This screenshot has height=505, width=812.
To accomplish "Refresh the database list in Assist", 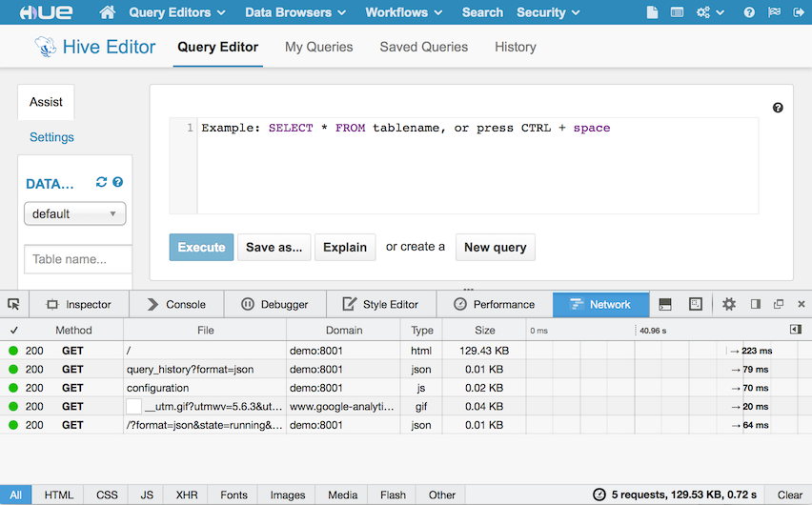I will click(x=101, y=183).
